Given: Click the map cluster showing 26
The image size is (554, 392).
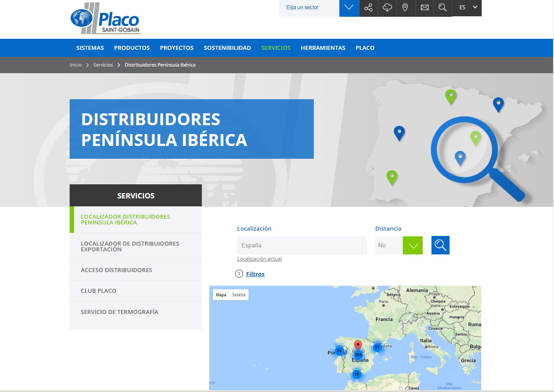Looking at the screenshot, I should click(x=339, y=351).
